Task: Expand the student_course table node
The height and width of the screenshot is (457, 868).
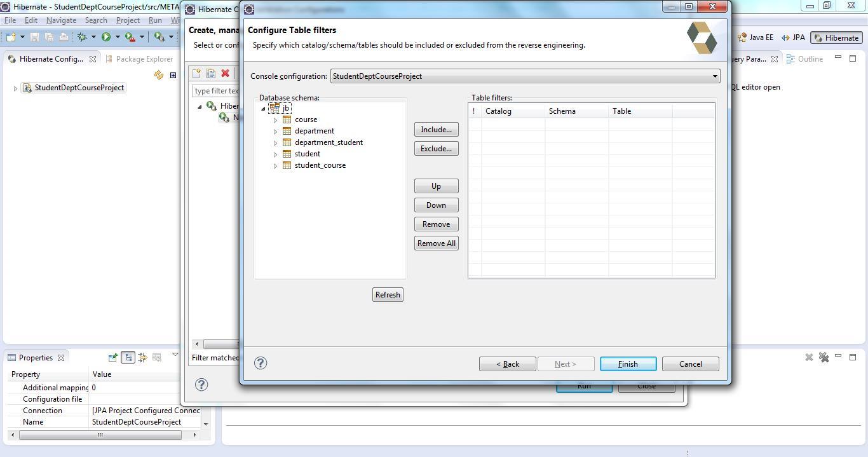Action: pos(276,166)
